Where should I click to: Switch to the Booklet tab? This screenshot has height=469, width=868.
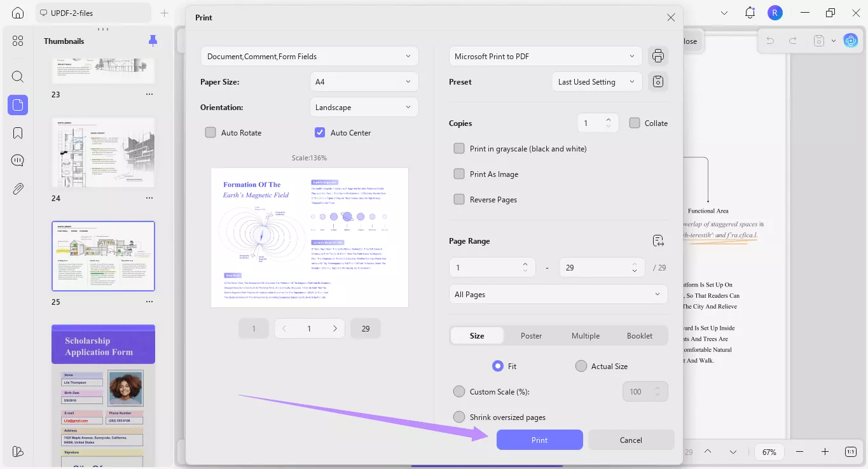click(639, 335)
